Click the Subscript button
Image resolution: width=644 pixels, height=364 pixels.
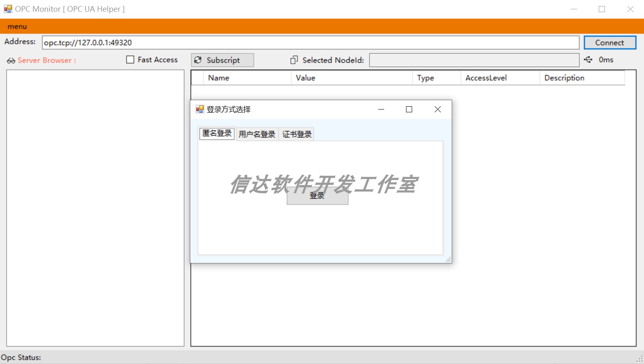pyautogui.click(x=223, y=60)
